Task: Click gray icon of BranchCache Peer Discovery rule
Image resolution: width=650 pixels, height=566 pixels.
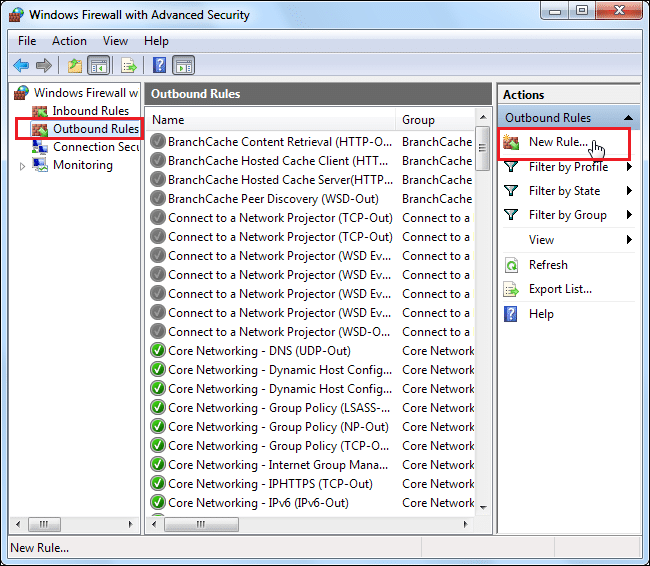Action: [158, 199]
